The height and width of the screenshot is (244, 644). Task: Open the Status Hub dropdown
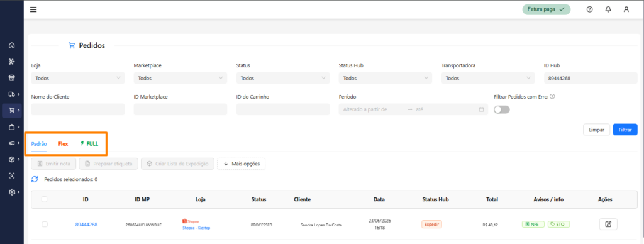386,78
